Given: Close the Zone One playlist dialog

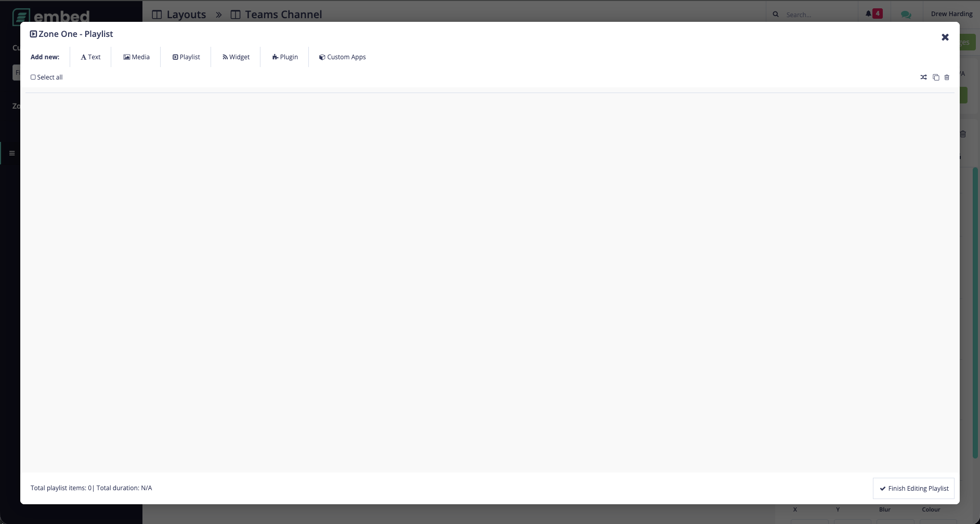Looking at the screenshot, I should 945,37.
